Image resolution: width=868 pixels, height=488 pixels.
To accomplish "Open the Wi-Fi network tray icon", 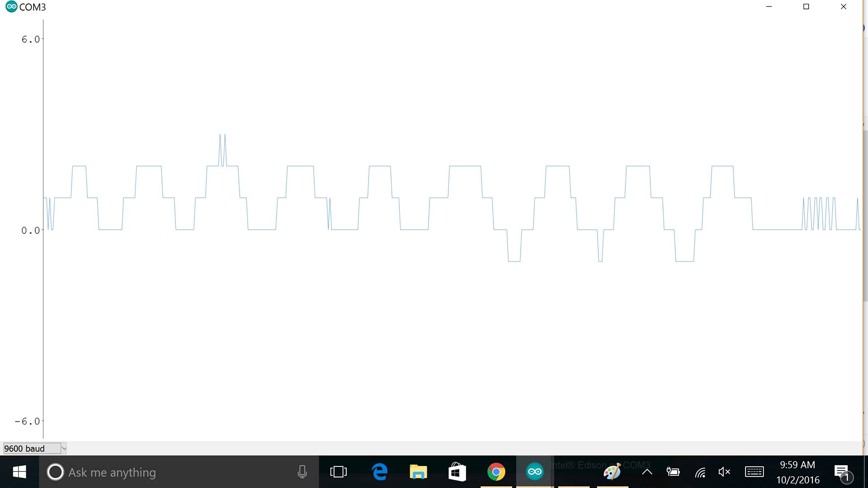I will click(x=700, y=472).
